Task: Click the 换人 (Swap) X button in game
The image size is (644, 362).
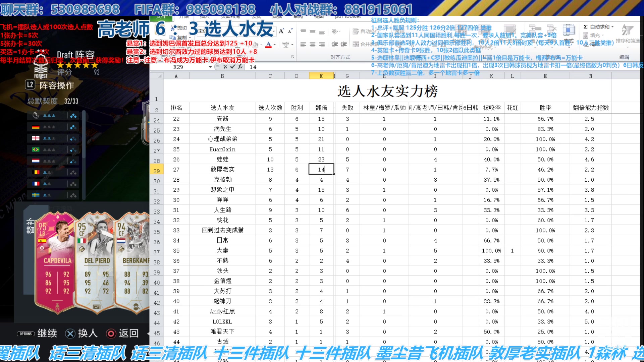Action: click(x=81, y=334)
